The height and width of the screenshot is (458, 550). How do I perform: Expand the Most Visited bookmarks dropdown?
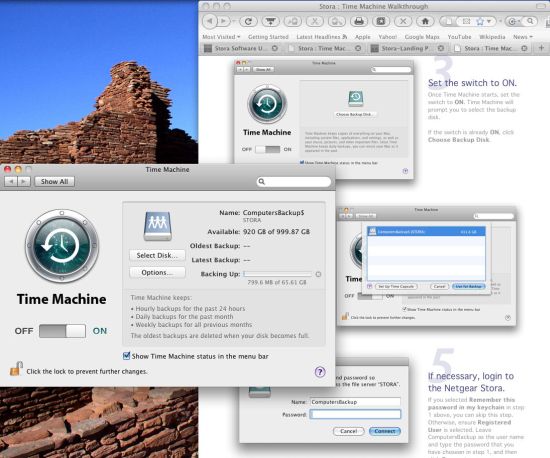point(221,37)
